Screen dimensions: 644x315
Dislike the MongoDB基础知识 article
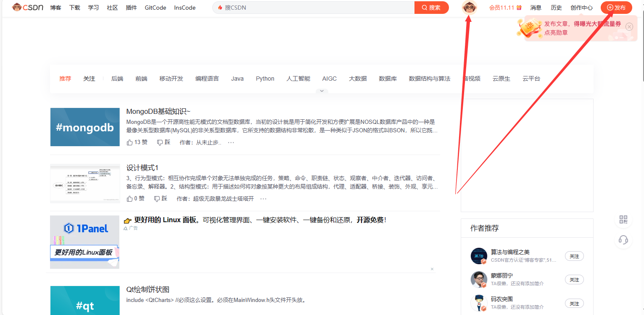[164, 142]
